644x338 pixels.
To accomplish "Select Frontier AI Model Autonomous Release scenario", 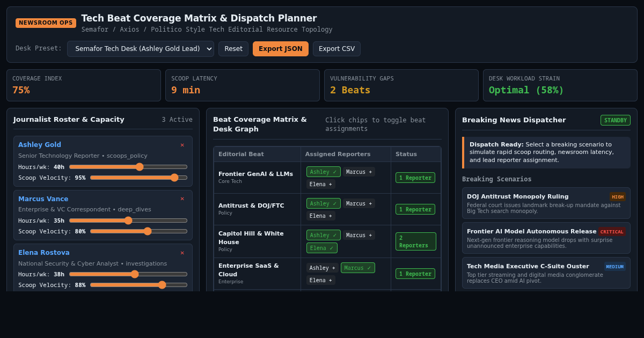I will click(x=546, y=238).
